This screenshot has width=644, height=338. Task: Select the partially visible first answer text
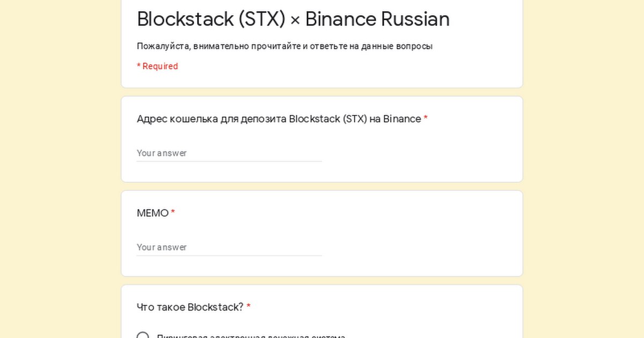pyautogui.click(x=251, y=336)
